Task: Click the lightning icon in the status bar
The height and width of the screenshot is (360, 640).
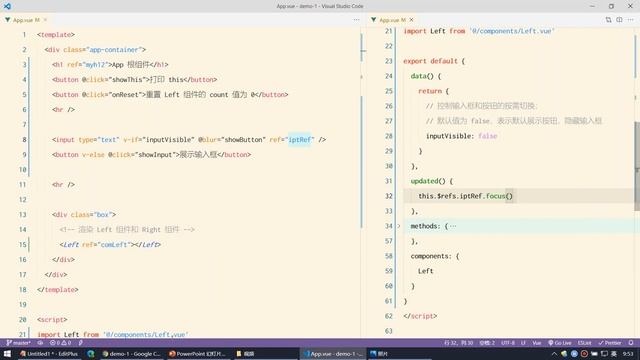Action: [81, 343]
